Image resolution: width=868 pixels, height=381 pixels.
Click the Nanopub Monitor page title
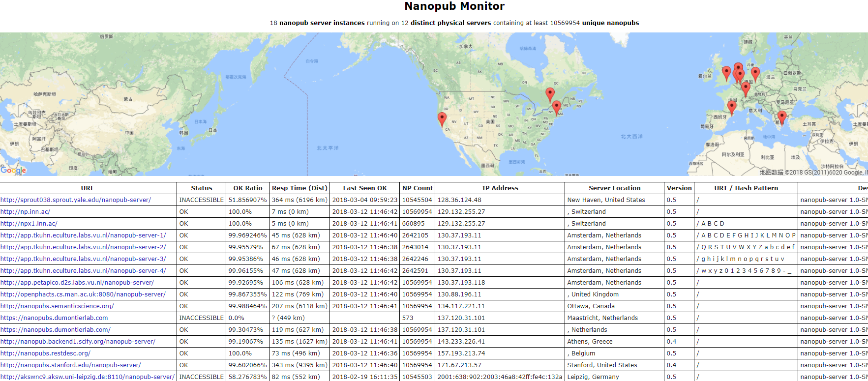pos(454,6)
